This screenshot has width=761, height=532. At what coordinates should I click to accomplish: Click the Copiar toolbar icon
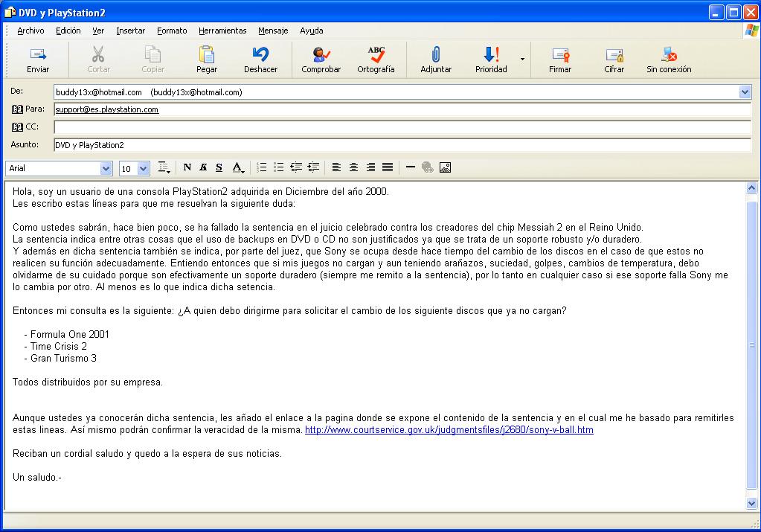pyautogui.click(x=152, y=54)
